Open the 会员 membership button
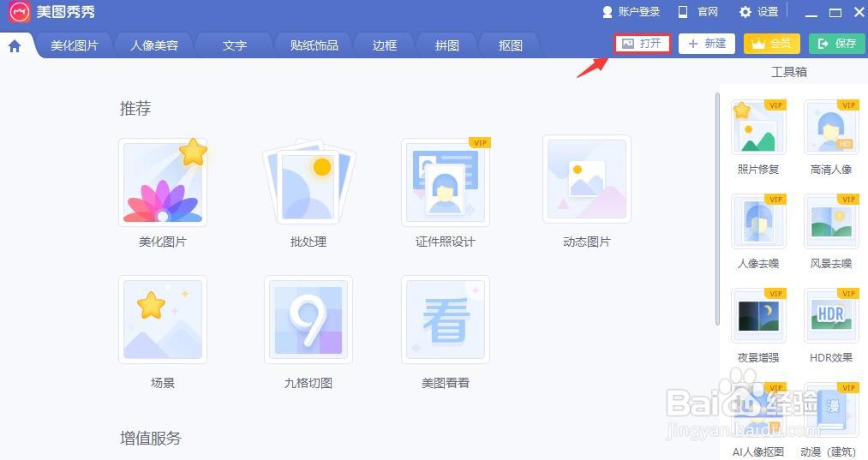Image resolution: width=868 pixels, height=460 pixels. pyautogui.click(x=772, y=44)
